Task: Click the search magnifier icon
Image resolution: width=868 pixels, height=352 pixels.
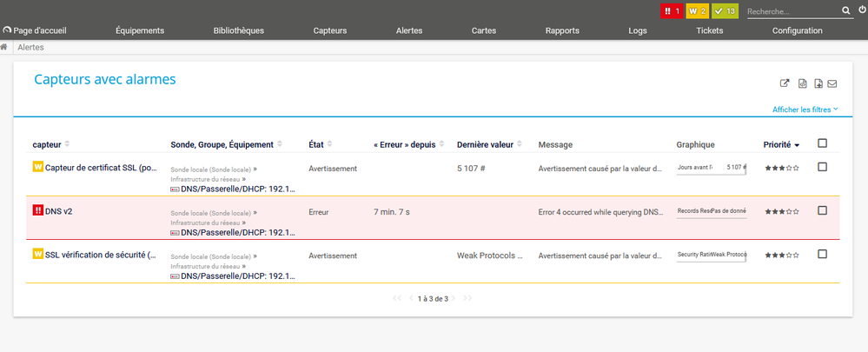Action: tap(846, 11)
